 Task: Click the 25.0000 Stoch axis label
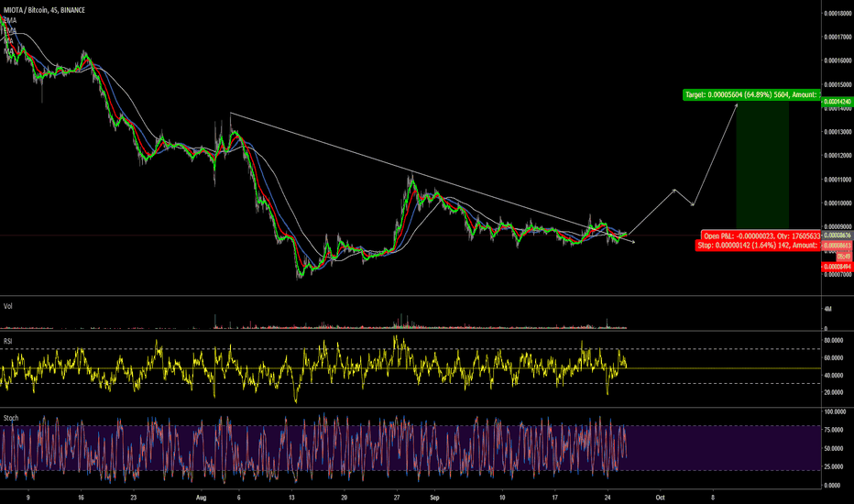click(834, 466)
